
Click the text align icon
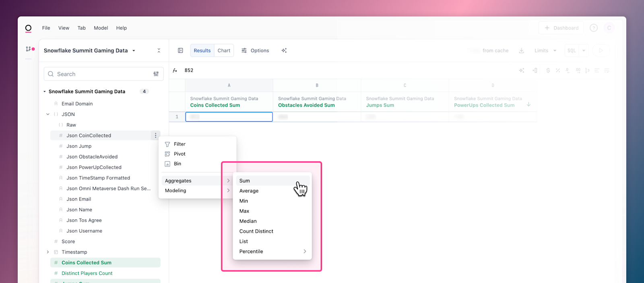coord(597,71)
